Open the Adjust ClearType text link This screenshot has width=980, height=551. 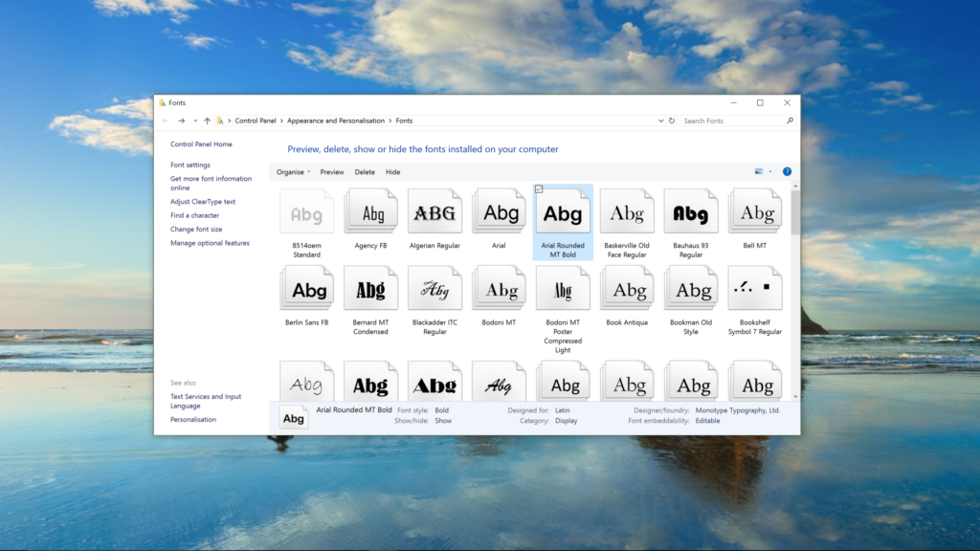tap(203, 201)
